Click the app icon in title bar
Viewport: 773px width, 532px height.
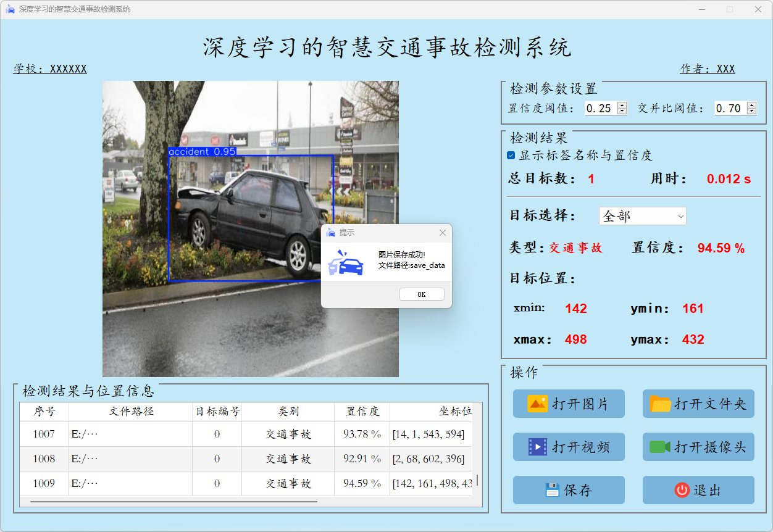pos(10,9)
